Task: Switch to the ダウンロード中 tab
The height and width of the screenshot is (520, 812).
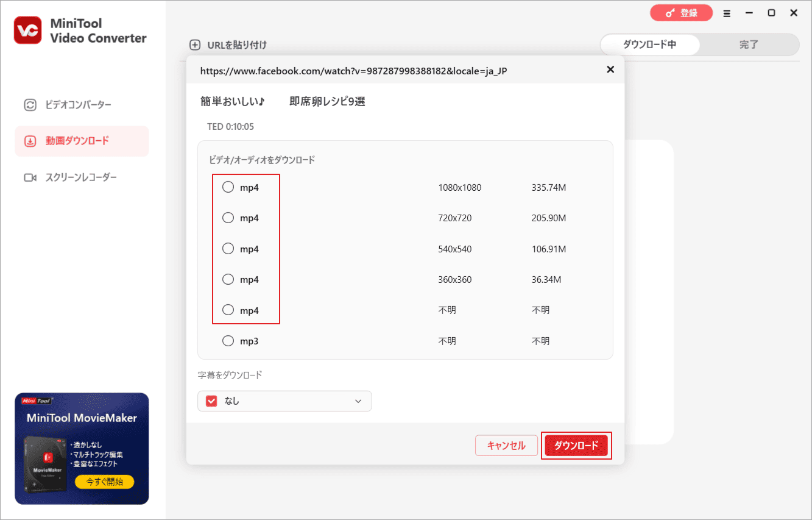Action: tap(649, 45)
